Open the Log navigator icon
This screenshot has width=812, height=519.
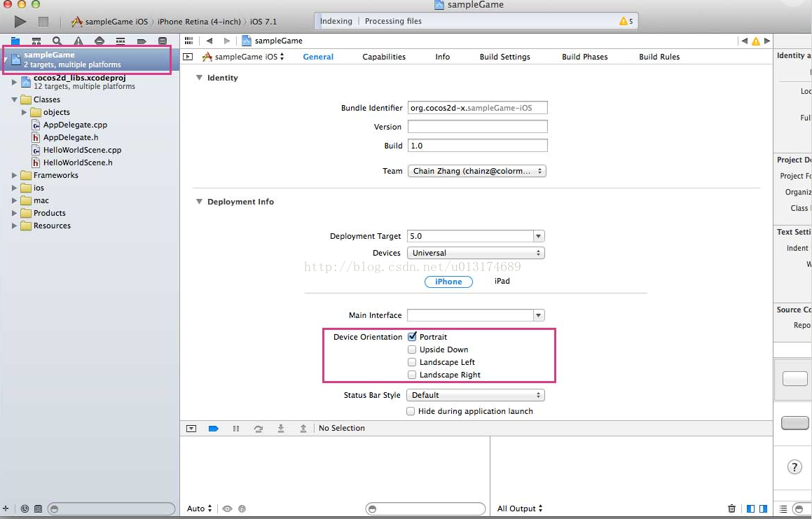[163, 41]
